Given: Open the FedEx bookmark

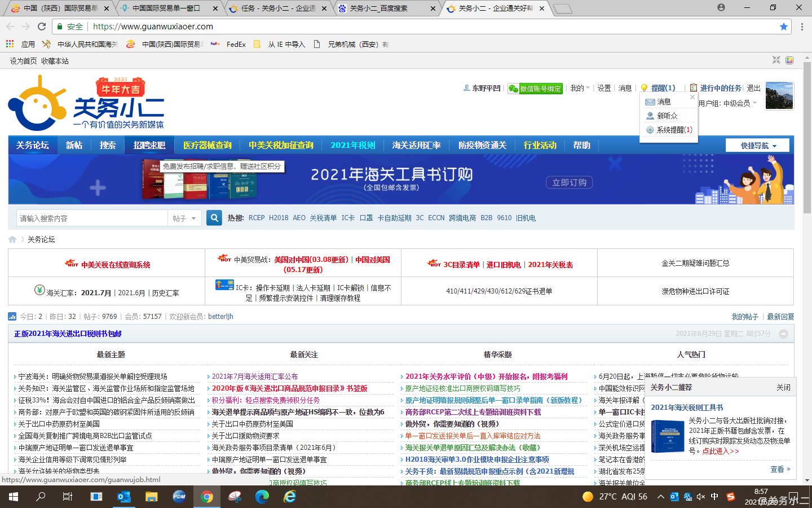Looking at the screenshot, I should tap(228, 44).
